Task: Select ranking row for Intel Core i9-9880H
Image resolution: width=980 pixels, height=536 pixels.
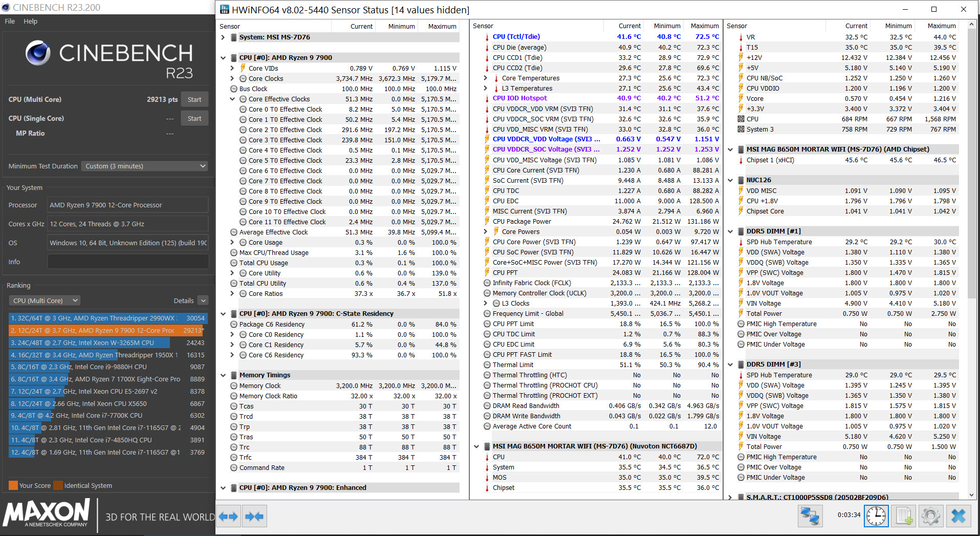Action: (108, 367)
